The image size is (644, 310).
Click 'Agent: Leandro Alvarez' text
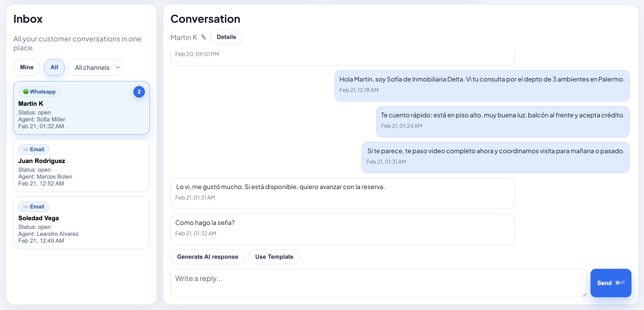pyautogui.click(x=48, y=234)
